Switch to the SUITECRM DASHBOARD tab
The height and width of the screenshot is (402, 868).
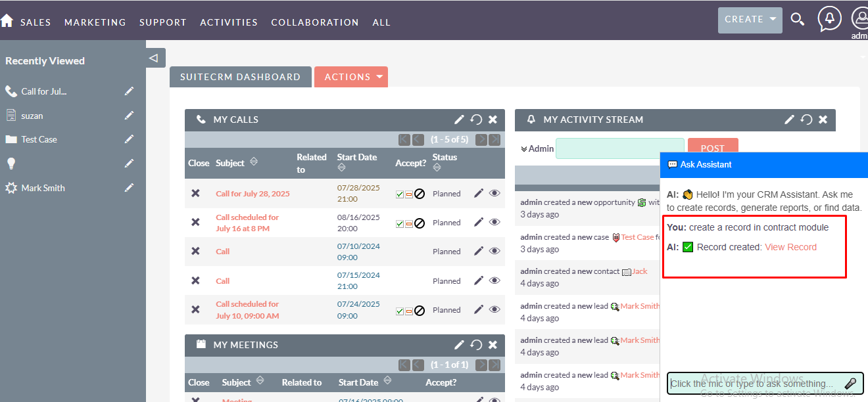tap(240, 77)
